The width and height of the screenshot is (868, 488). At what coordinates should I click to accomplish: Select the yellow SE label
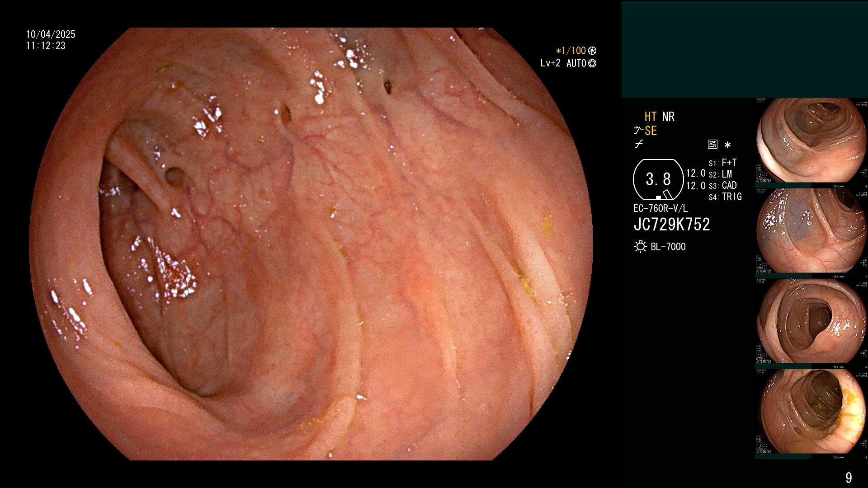tap(651, 131)
